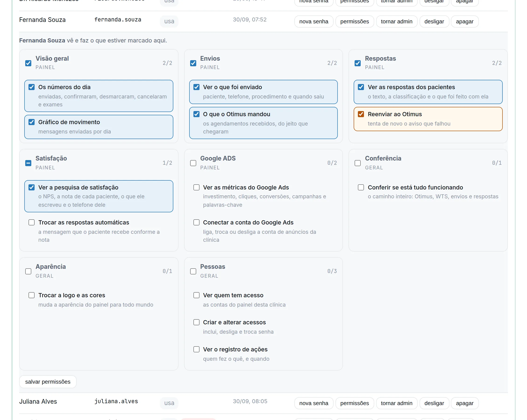This screenshot has height=420, width=527.
Task: Uncheck the 'Reenviar ao Otimus' permission
Action: [361, 114]
